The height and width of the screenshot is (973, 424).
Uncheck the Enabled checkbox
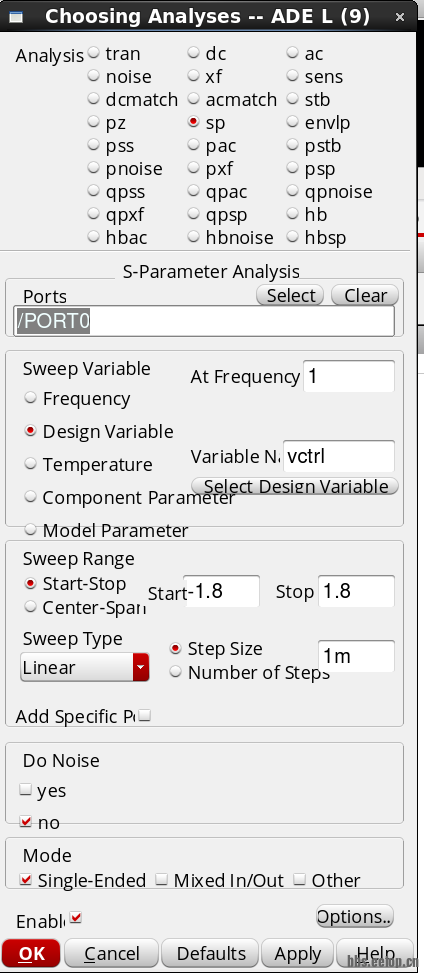pos(76,917)
